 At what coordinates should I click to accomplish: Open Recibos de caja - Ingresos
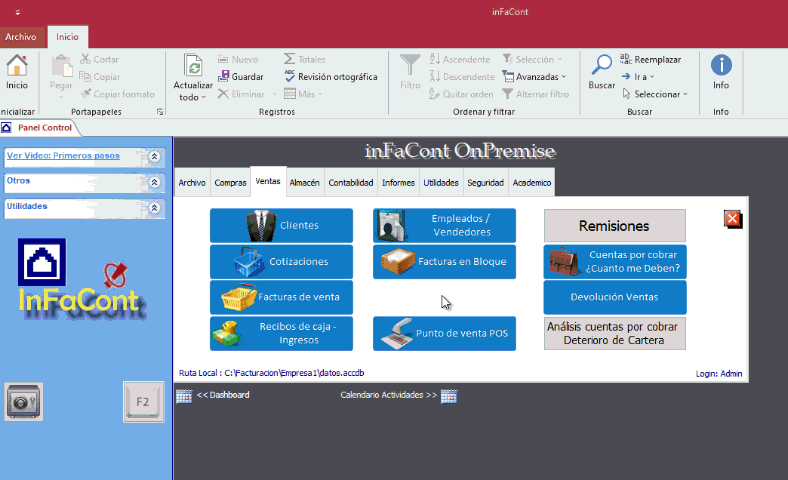(x=281, y=333)
